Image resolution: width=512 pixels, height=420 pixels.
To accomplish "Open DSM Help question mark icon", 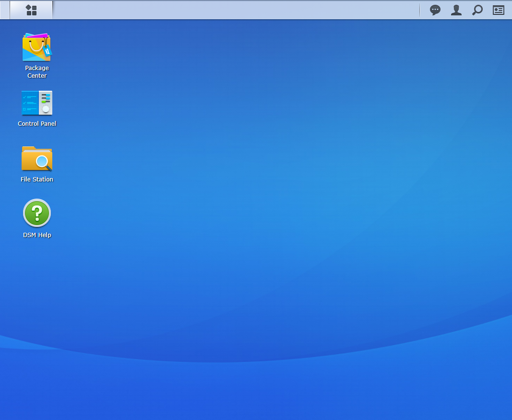I will click(37, 213).
